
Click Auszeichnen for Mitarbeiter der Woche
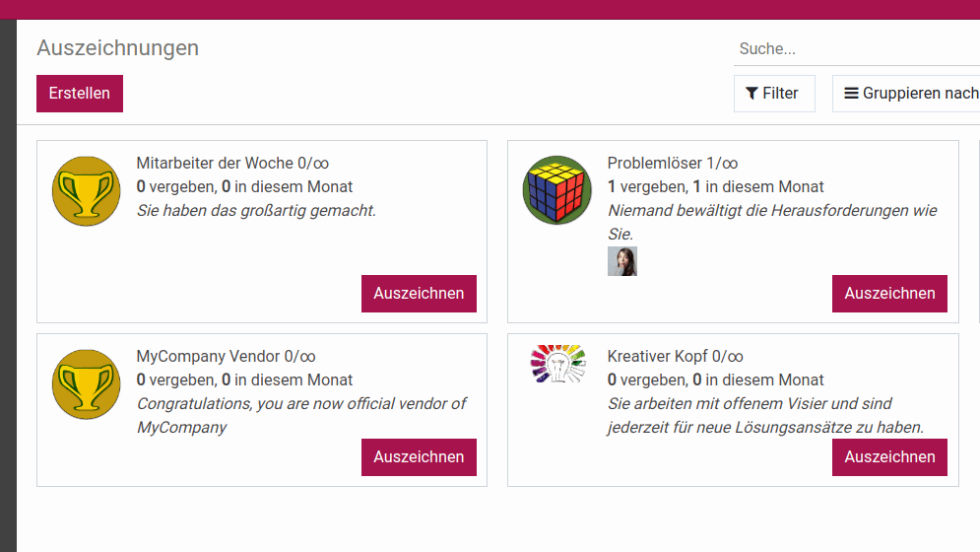click(419, 294)
